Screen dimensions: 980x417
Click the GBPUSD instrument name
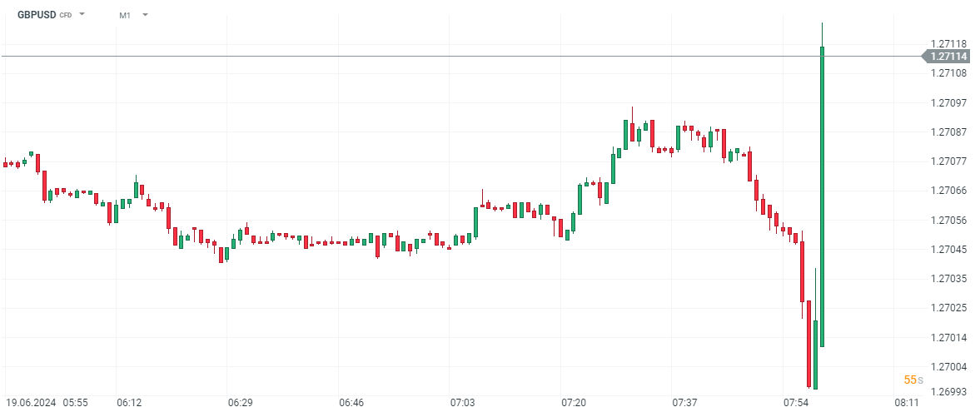[37, 14]
